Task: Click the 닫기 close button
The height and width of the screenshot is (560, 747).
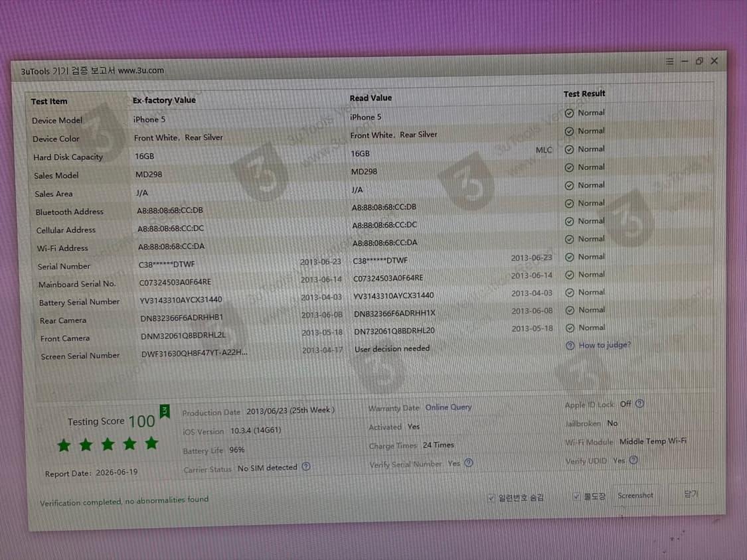Action: [x=691, y=494]
